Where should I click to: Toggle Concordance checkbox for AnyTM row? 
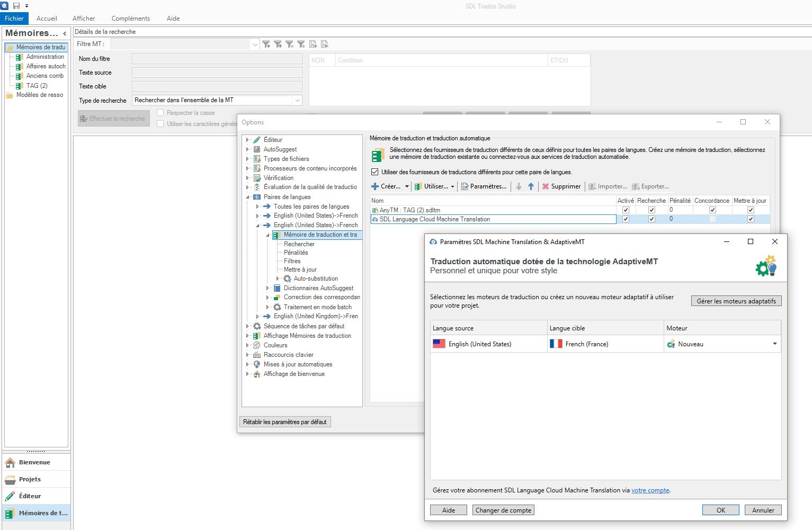tap(712, 210)
